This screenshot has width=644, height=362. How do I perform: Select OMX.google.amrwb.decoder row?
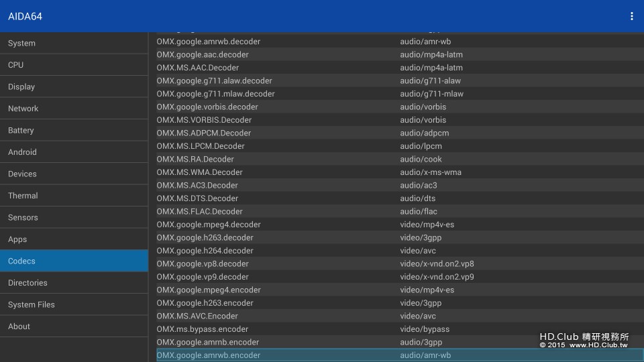[400, 42]
